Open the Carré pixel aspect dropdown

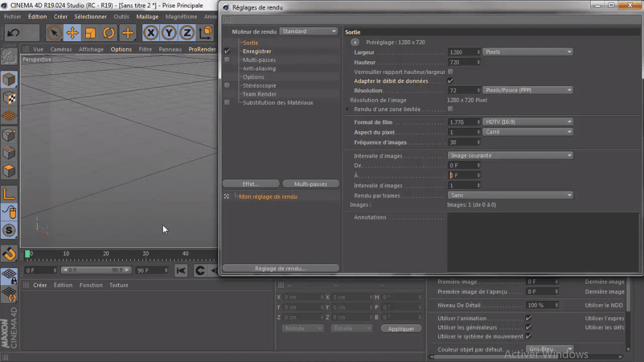(x=528, y=132)
